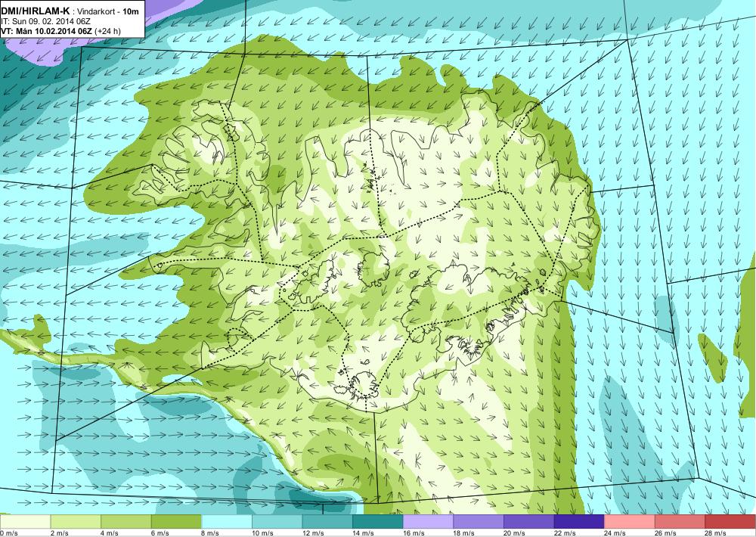Select the violet 18 m/s legend swatch
The width and height of the screenshot is (756, 537).
479,522
